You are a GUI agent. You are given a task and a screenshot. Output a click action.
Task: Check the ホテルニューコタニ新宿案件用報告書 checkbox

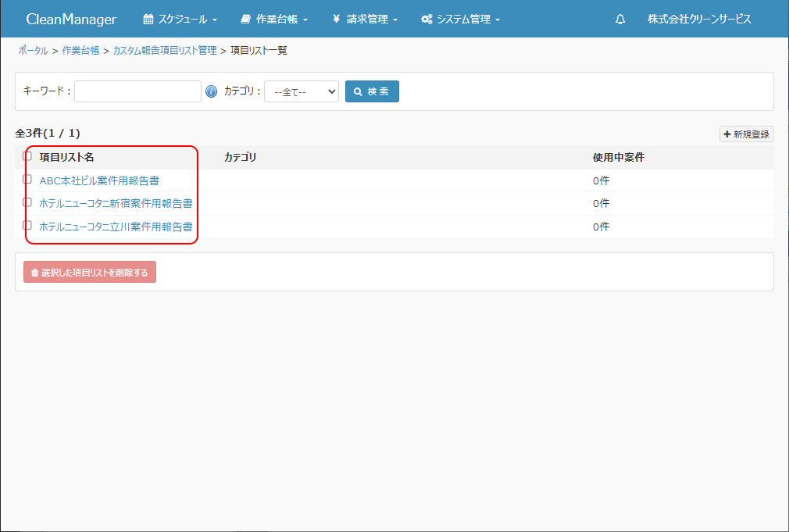tap(27, 202)
